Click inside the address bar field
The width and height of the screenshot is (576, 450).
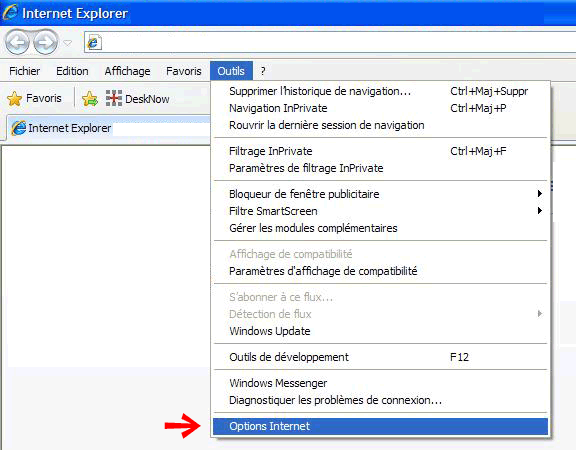pyautogui.click(x=338, y=43)
